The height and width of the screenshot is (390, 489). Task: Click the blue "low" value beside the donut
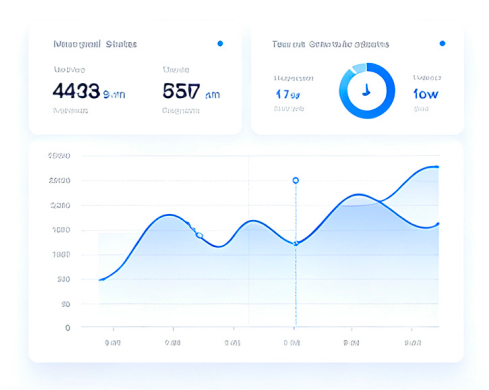(426, 94)
